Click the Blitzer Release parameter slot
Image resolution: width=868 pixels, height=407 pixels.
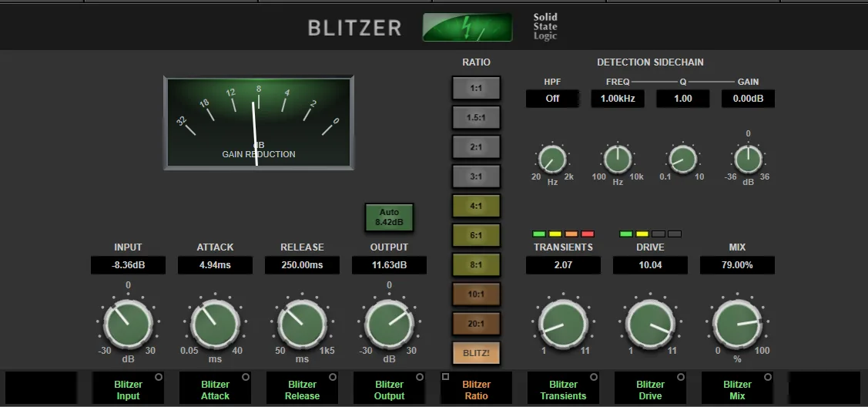point(302,388)
